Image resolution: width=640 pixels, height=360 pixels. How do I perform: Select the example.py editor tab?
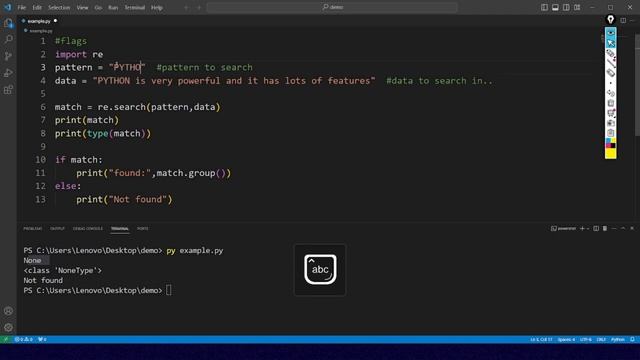tap(39, 21)
